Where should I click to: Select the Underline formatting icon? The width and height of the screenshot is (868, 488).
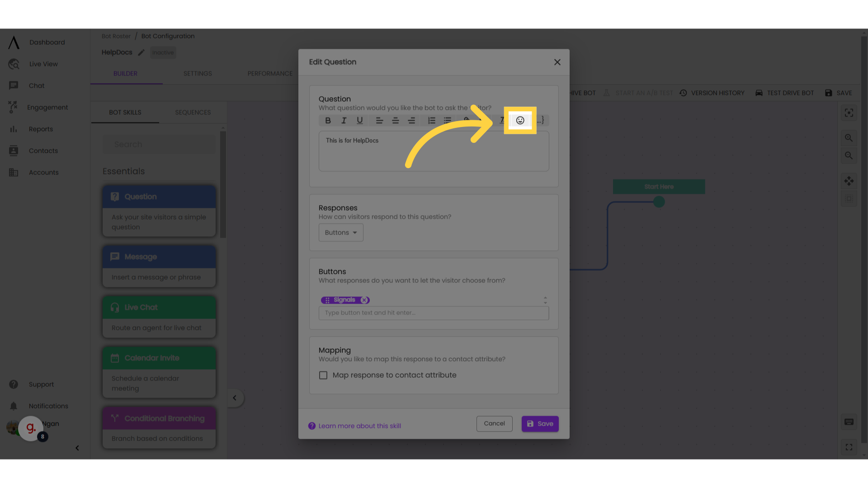(x=359, y=120)
